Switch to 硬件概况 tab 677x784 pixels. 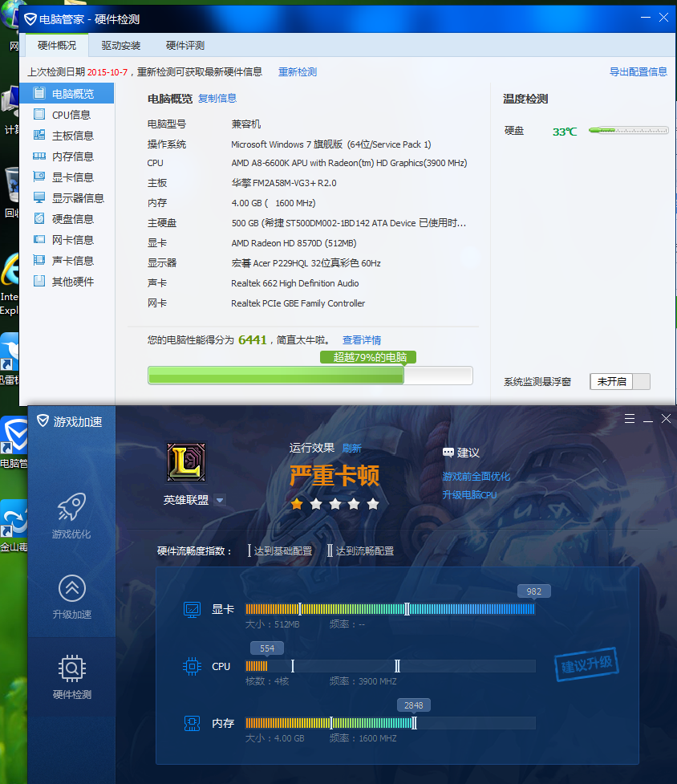57,46
